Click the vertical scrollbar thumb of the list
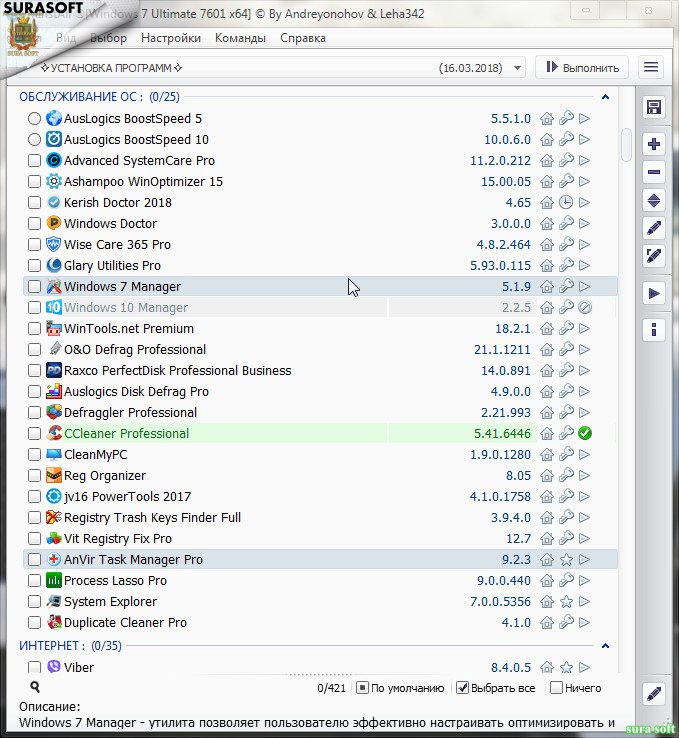The width and height of the screenshot is (679, 738). coord(626,144)
